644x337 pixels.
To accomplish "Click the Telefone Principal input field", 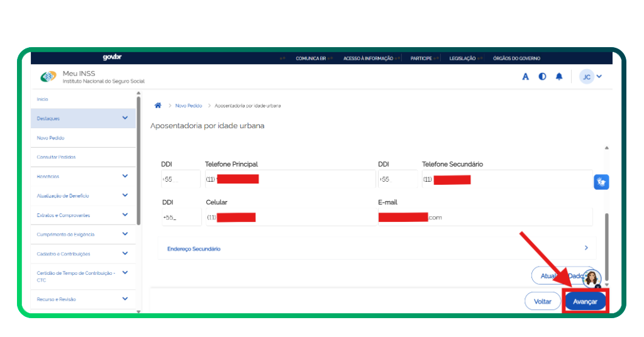I will click(289, 180).
